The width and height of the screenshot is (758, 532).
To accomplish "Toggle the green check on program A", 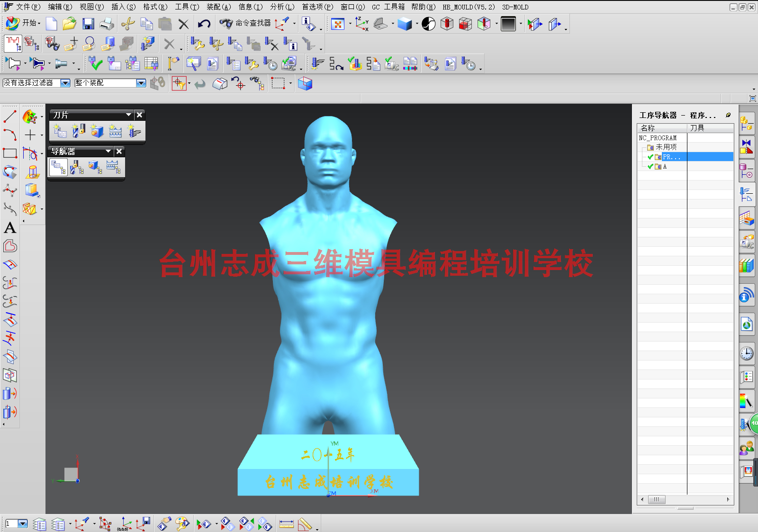I will click(650, 167).
